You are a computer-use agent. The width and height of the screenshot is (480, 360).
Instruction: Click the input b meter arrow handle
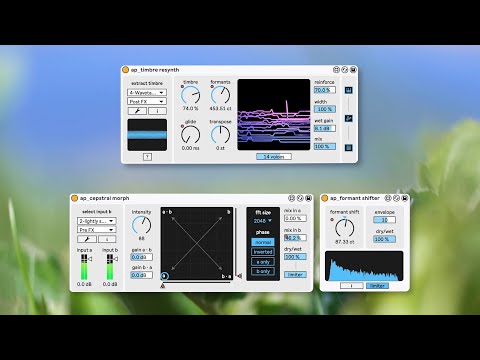[x=115, y=259]
